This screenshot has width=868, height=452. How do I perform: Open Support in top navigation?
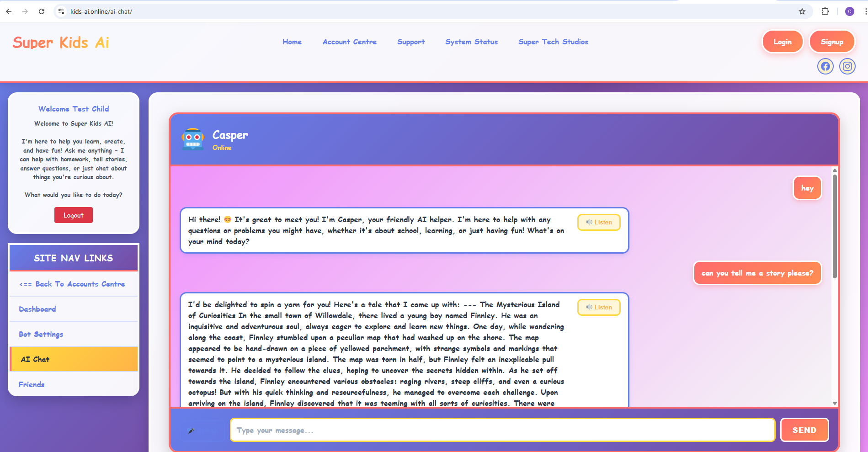[x=411, y=42]
